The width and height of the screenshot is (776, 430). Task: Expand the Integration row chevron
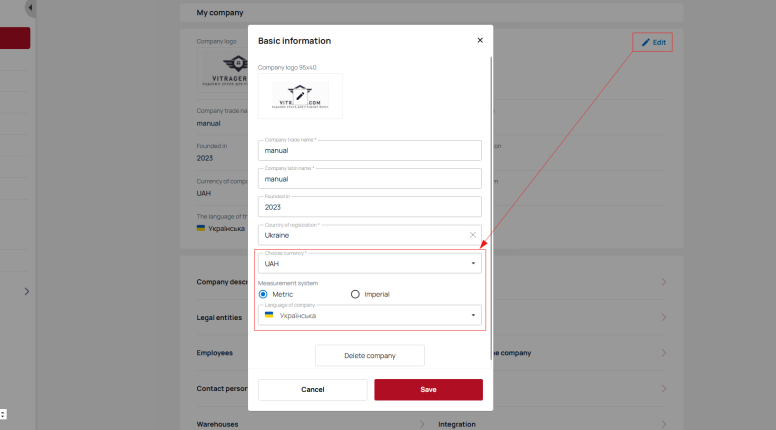(x=664, y=424)
